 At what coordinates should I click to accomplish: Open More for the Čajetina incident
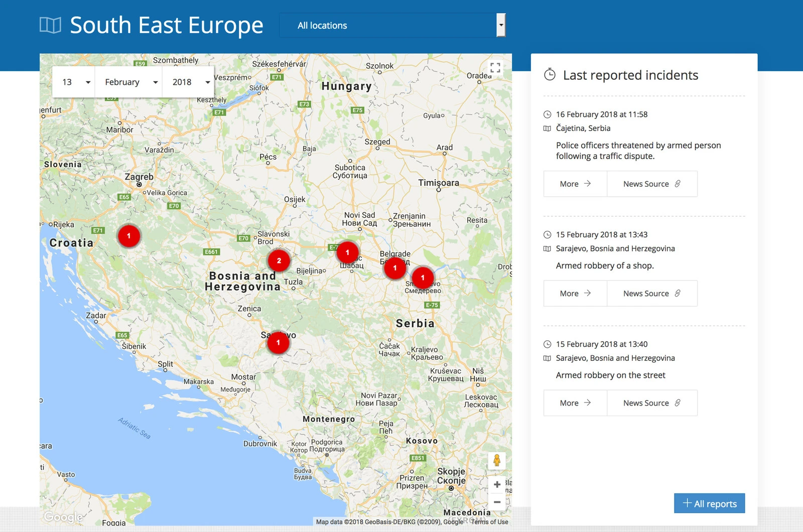coord(575,184)
